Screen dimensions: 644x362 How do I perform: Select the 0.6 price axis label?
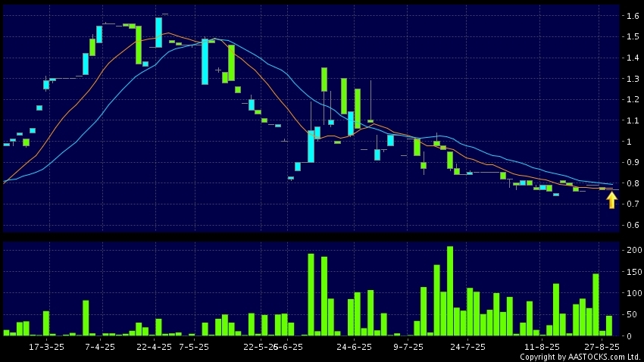point(633,225)
